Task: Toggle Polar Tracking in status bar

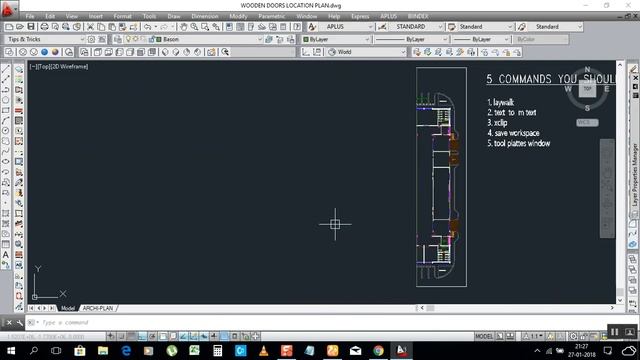Action: point(152,337)
